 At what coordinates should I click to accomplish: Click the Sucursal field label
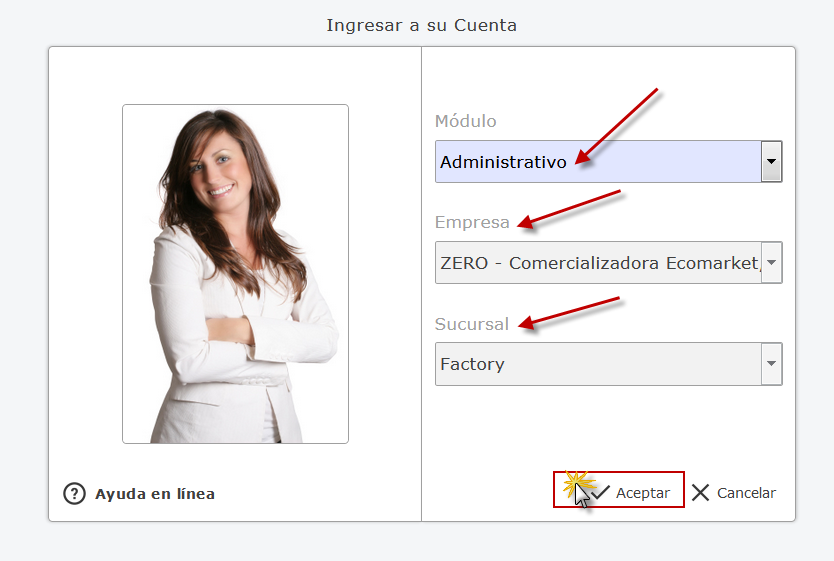pyautogui.click(x=471, y=324)
